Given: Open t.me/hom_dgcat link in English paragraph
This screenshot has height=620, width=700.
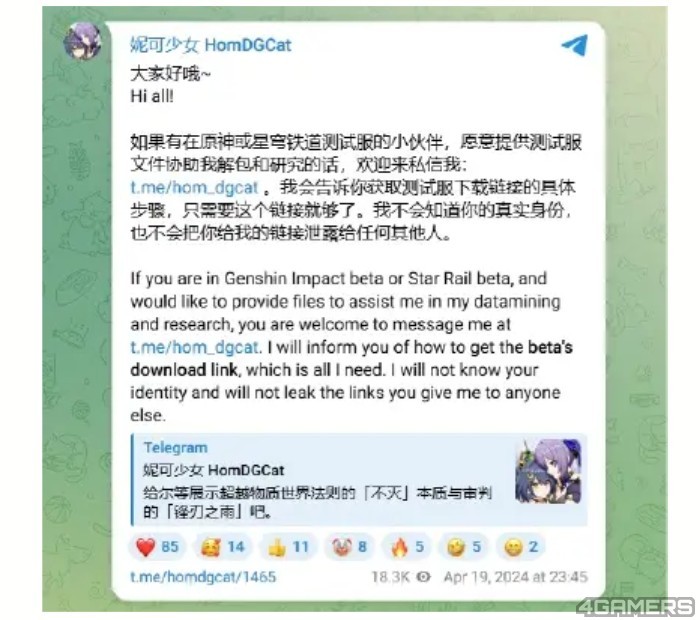Looking at the screenshot, I should point(195,347).
